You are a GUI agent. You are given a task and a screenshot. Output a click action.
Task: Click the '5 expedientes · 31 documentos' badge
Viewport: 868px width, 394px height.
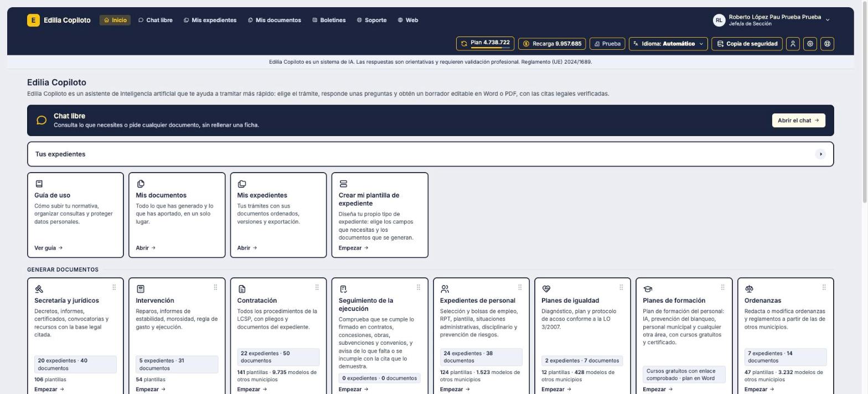point(177,365)
